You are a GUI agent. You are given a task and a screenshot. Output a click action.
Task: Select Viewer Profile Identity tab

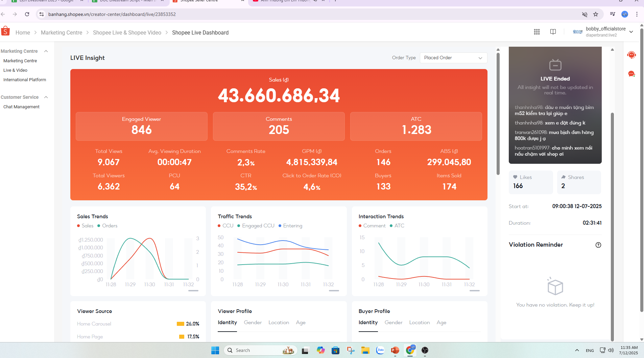[x=227, y=322]
